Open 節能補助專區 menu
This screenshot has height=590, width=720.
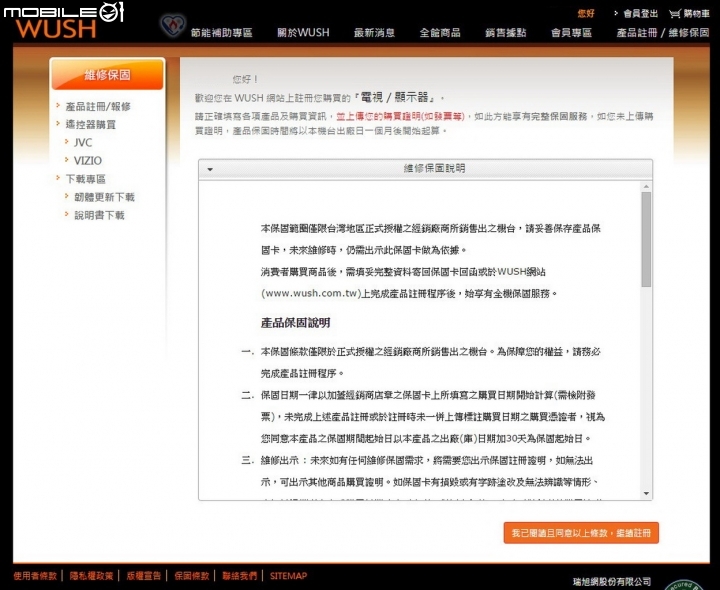tap(222, 33)
